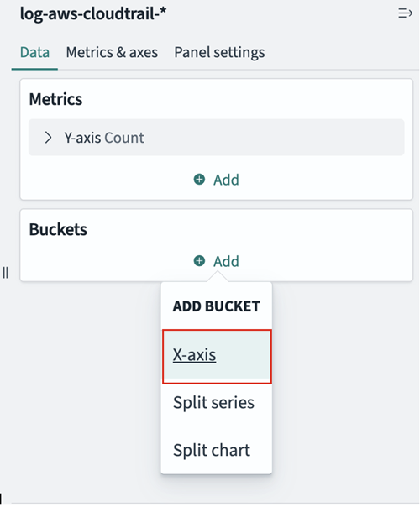The height and width of the screenshot is (507, 420).
Task: Go to the Panel settings tab
Action: [219, 52]
